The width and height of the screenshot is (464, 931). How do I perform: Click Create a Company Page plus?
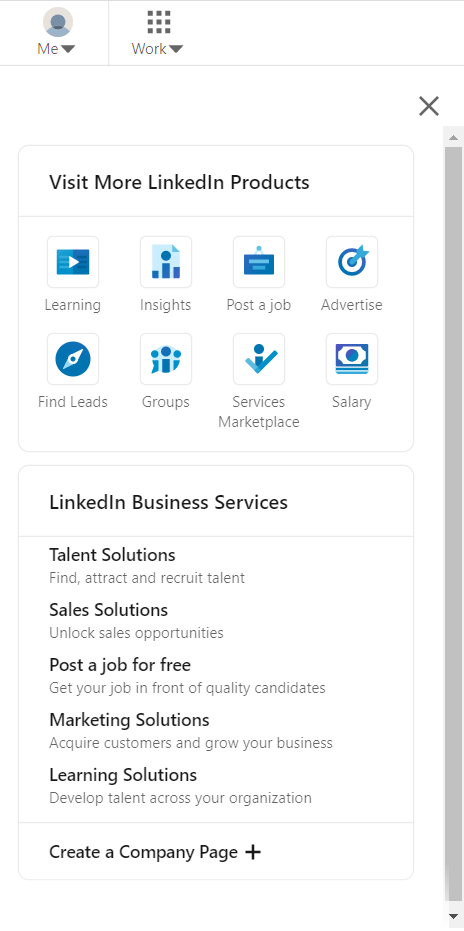(155, 852)
